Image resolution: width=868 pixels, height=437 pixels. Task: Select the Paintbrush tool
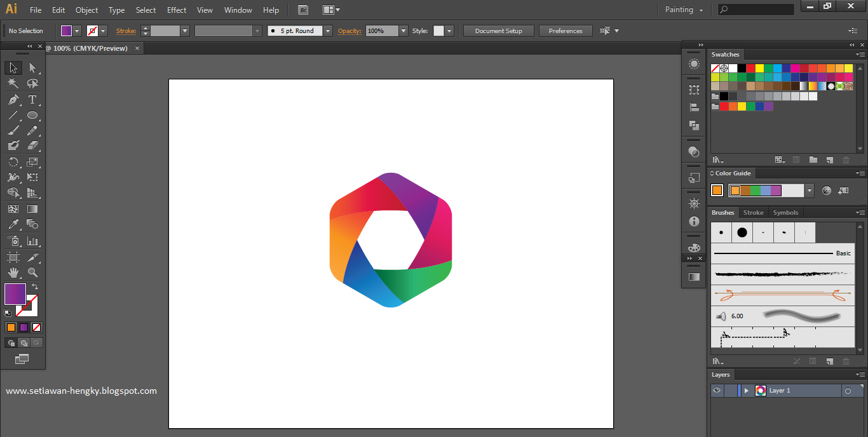13,131
